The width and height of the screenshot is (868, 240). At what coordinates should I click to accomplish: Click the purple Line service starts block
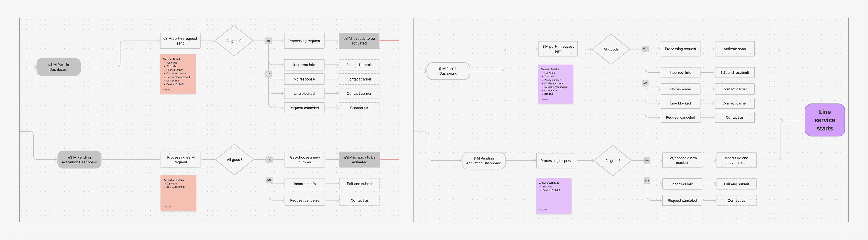pyautogui.click(x=824, y=120)
